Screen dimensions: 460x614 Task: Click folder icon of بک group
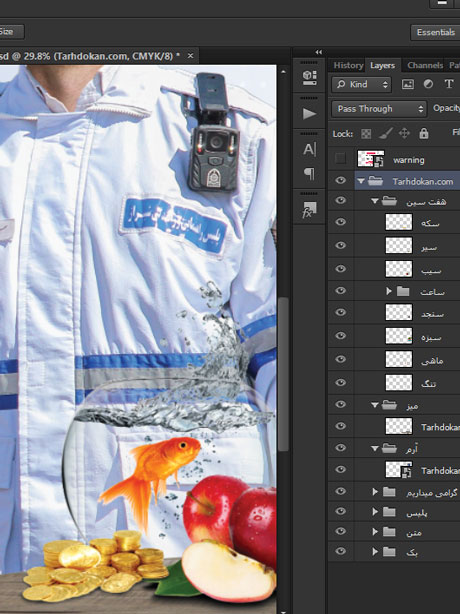[389, 552]
